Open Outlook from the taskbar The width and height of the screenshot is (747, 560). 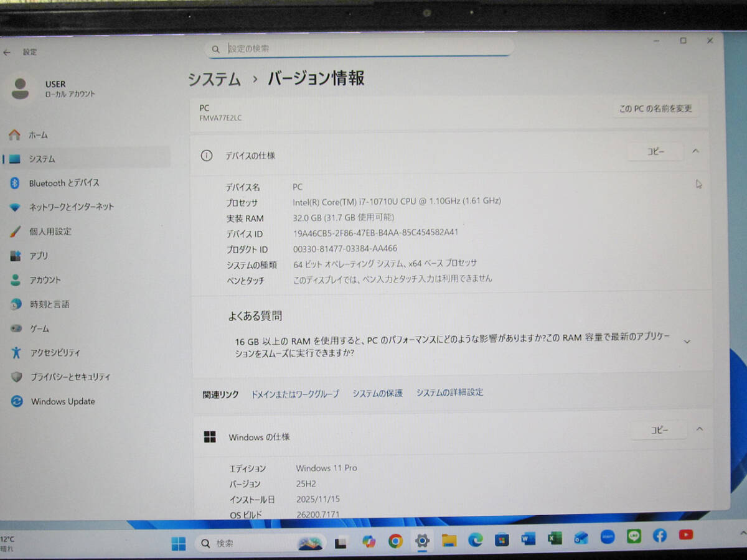[x=581, y=537]
